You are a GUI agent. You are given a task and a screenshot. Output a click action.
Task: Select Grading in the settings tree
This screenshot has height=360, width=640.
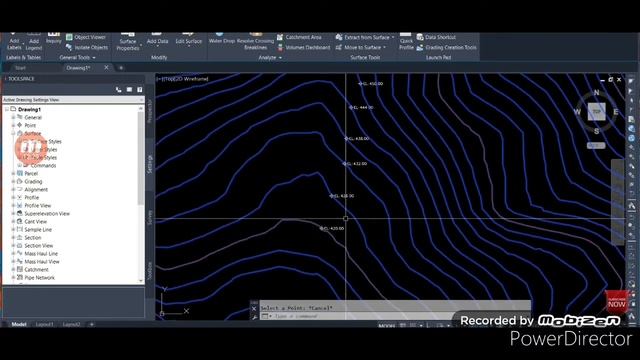point(33,182)
